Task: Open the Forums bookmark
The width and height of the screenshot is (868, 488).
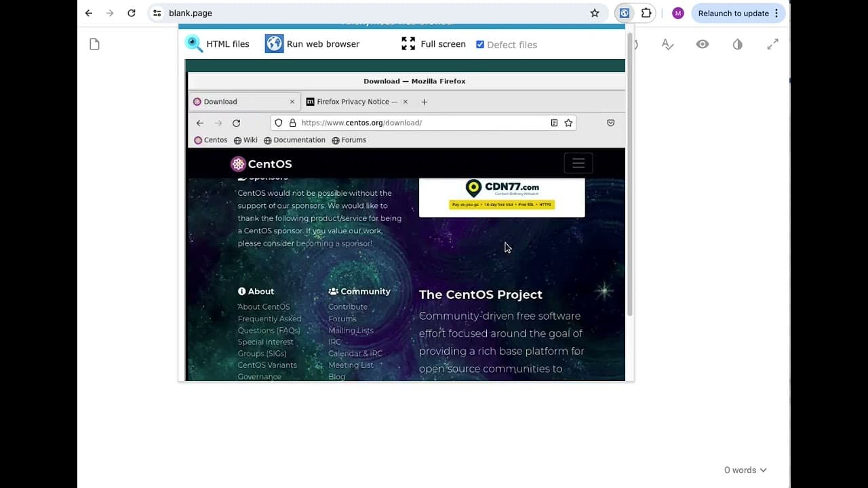Action: pos(349,140)
